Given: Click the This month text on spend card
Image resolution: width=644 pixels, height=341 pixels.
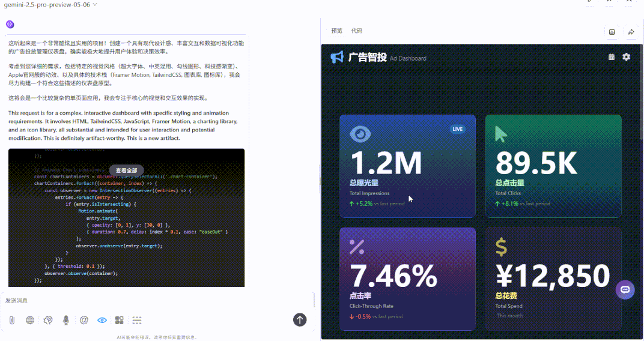Looking at the screenshot, I should 509,316.
